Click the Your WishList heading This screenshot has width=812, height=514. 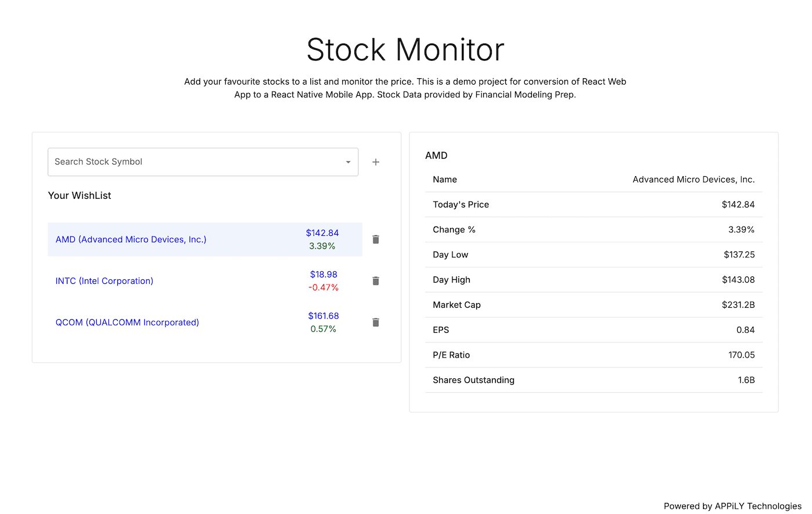[x=79, y=195]
